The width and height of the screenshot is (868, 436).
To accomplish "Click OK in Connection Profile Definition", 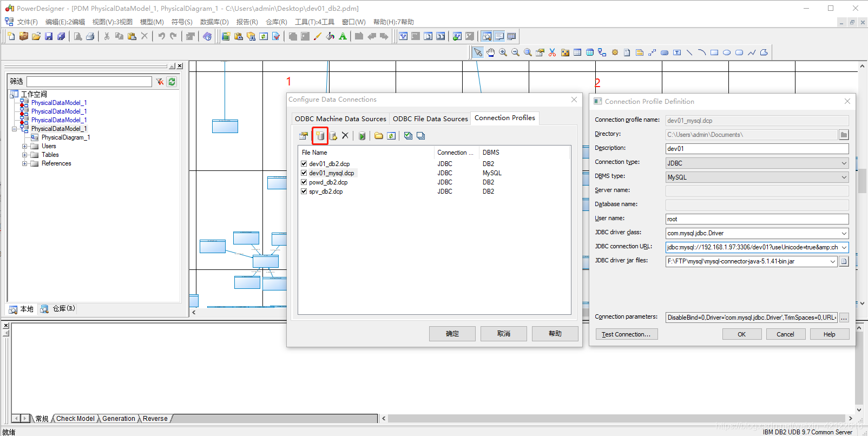I will pyautogui.click(x=742, y=334).
